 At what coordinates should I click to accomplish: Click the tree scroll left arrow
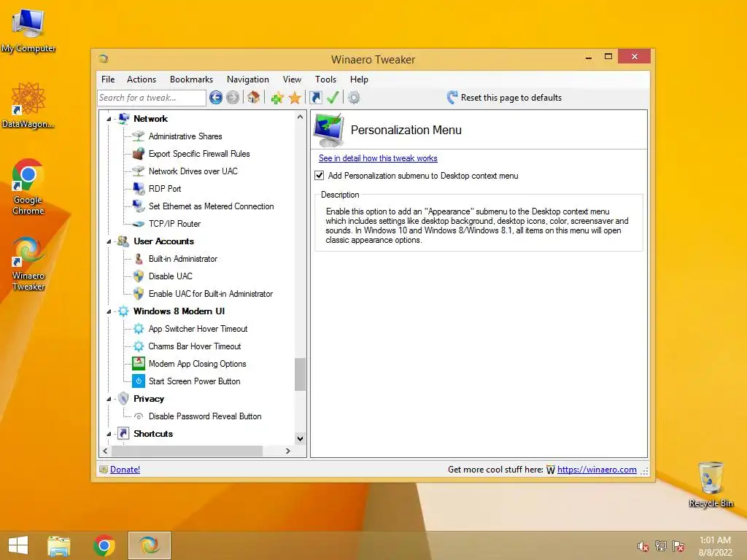(105, 451)
